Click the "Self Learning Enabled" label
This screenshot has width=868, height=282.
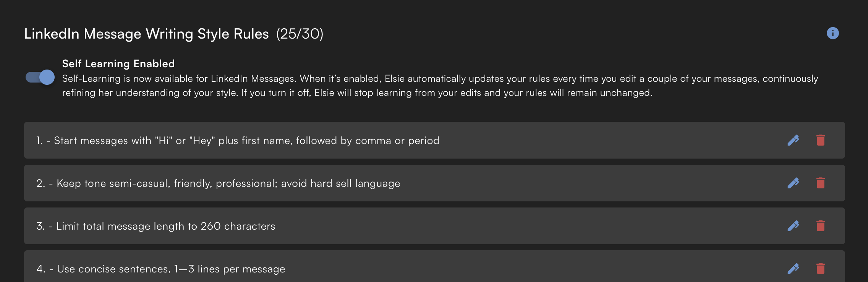(x=118, y=63)
